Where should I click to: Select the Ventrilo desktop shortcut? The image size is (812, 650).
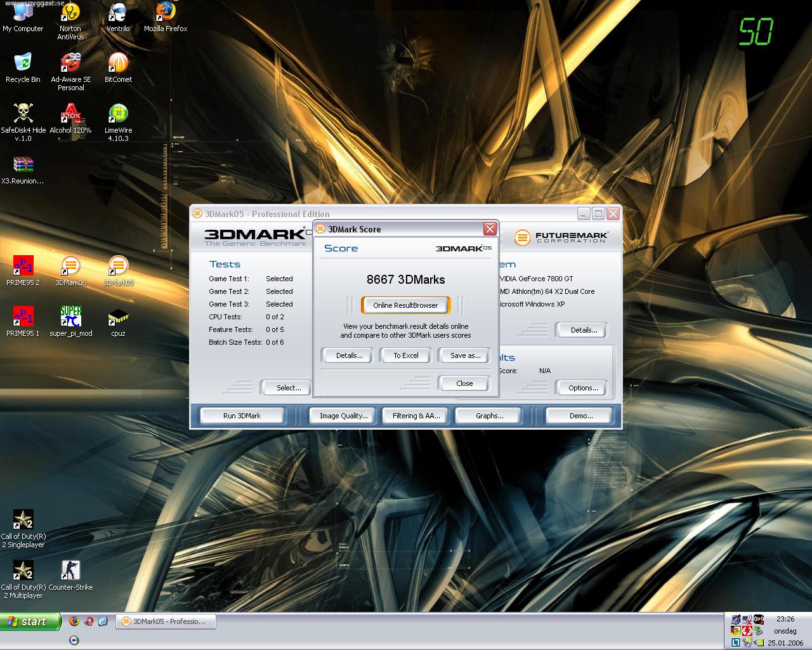point(118,18)
